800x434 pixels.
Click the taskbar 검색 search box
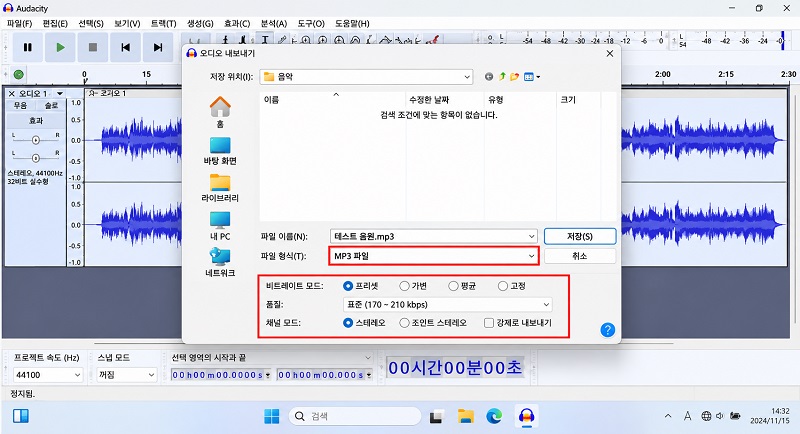(355, 417)
